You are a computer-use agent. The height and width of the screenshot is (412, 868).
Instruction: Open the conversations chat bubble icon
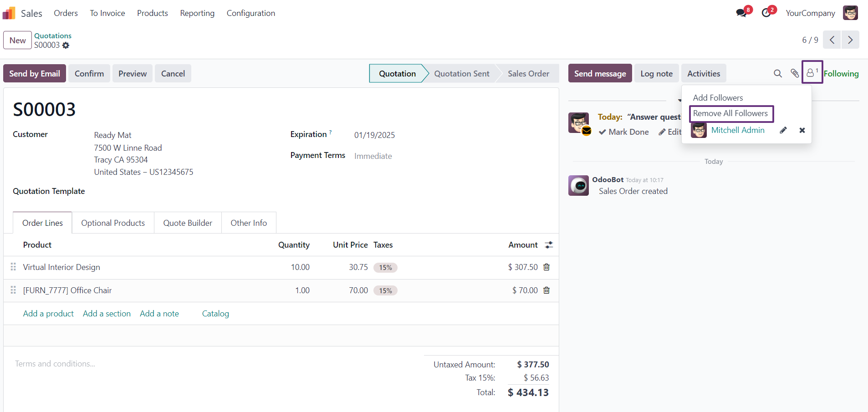[742, 13]
